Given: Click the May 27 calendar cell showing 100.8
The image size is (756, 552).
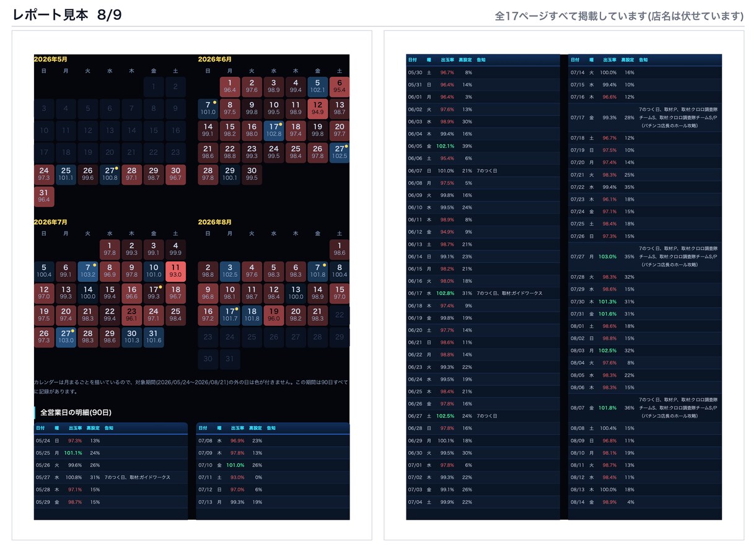Looking at the screenshot, I should [x=110, y=175].
